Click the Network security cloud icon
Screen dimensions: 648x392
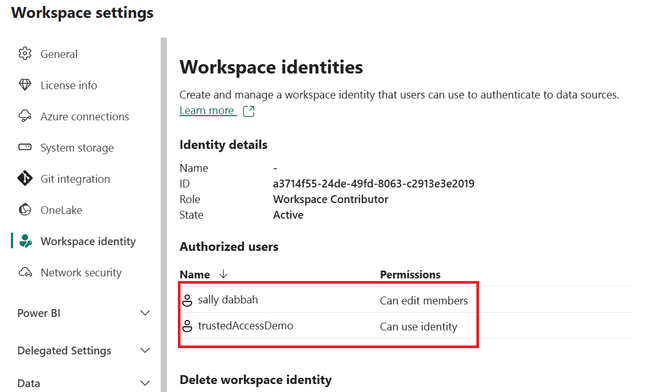tap(25, 272)
